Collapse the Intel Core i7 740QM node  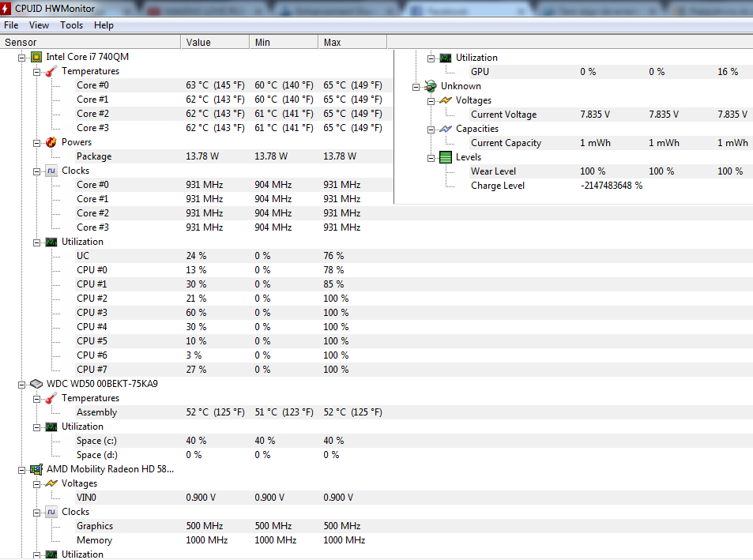tap(21, 58)
